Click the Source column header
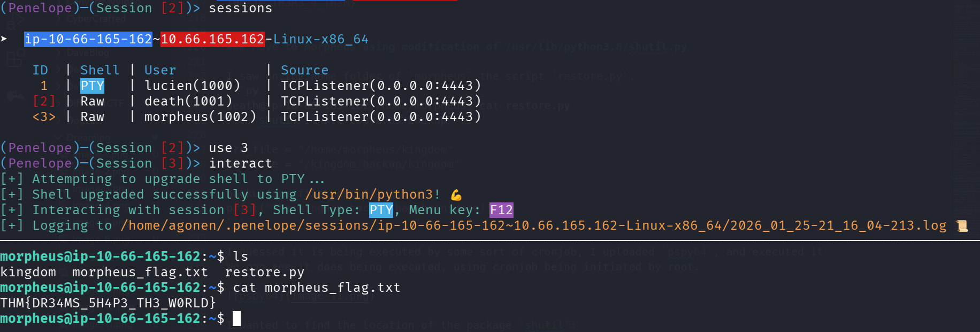Viewport: 980px width, 332px height. [x=304, y=70]
